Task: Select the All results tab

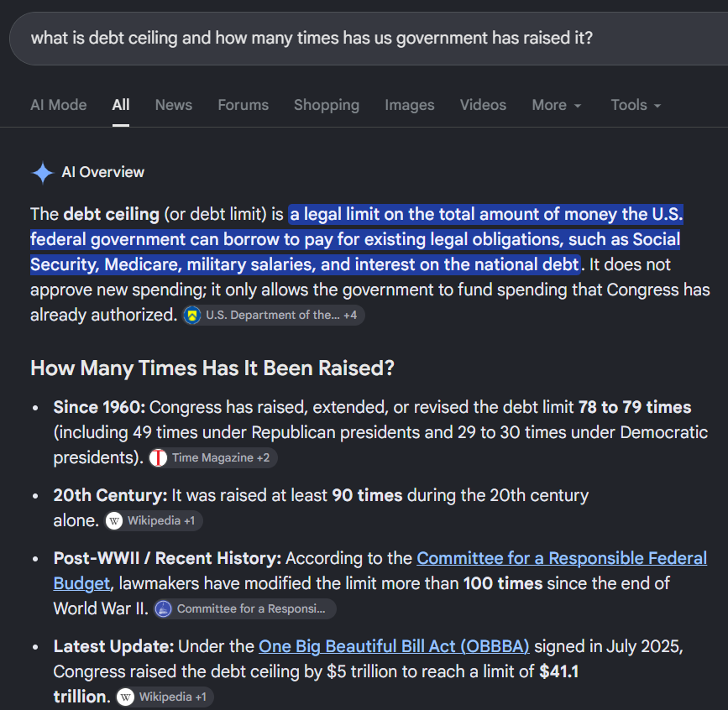Action: click(121, 106)
